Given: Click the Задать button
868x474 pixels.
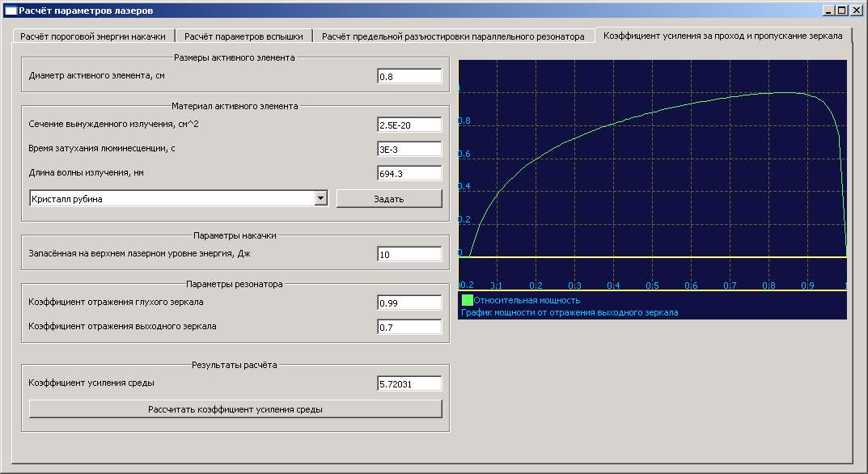Looking at the screenshot, I should [x=389, y=198].
